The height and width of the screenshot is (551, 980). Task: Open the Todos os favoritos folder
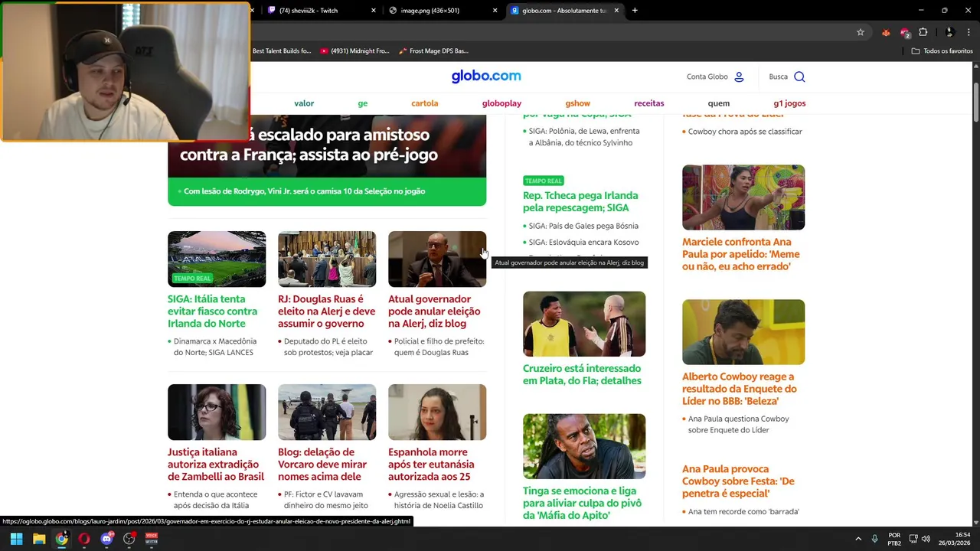click(x=942, y=51)
